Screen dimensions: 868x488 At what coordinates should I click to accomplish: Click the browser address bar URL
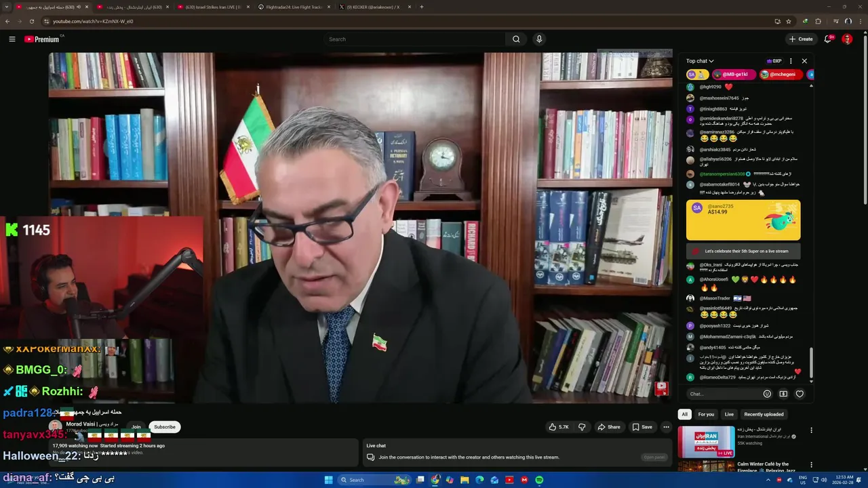pos(93,21)
